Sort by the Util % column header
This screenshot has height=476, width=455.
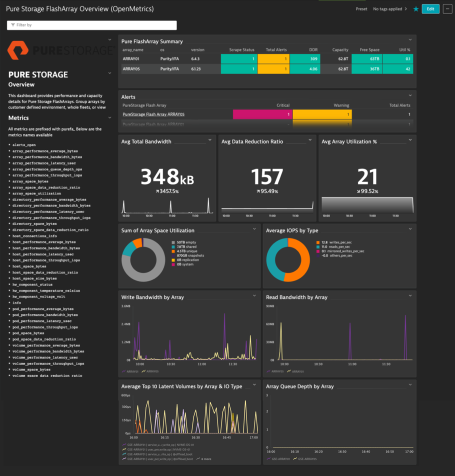pos(404,50)
